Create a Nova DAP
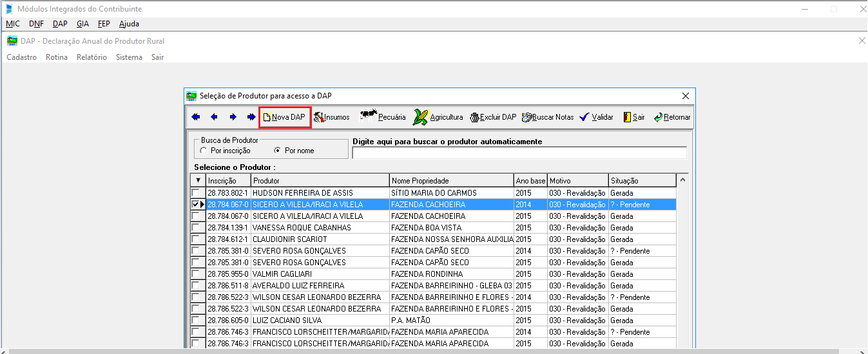Viewport: 868px width, 354px height. coord(285,117)
